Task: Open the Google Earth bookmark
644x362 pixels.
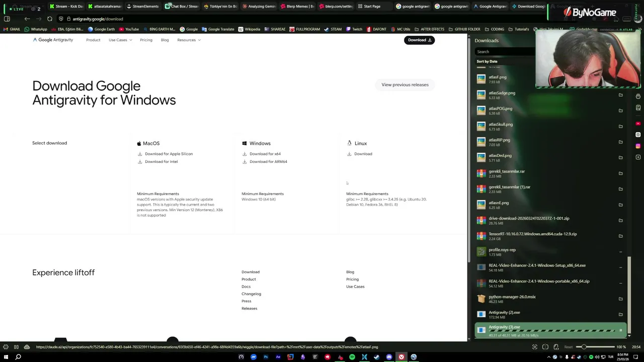Action: [x=101, y=29]
